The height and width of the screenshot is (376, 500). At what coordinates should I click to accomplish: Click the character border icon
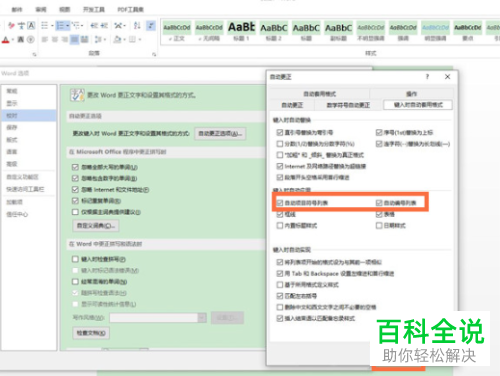click(31, 25)
